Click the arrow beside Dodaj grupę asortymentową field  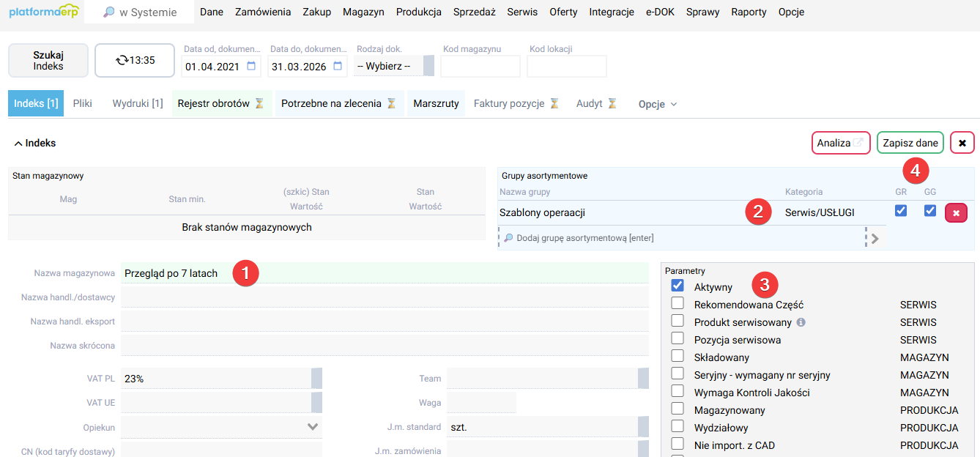click(x=876, y=237)
